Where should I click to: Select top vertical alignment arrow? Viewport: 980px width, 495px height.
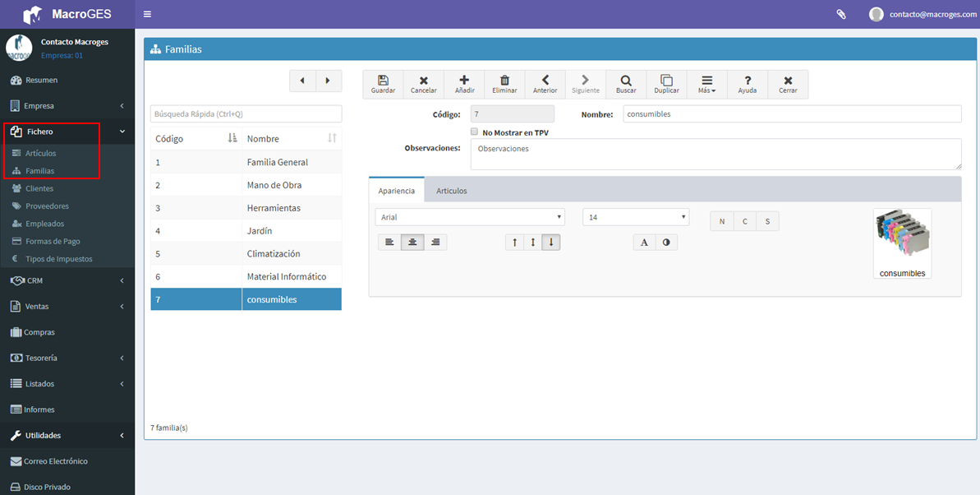[x=514, y=243]
